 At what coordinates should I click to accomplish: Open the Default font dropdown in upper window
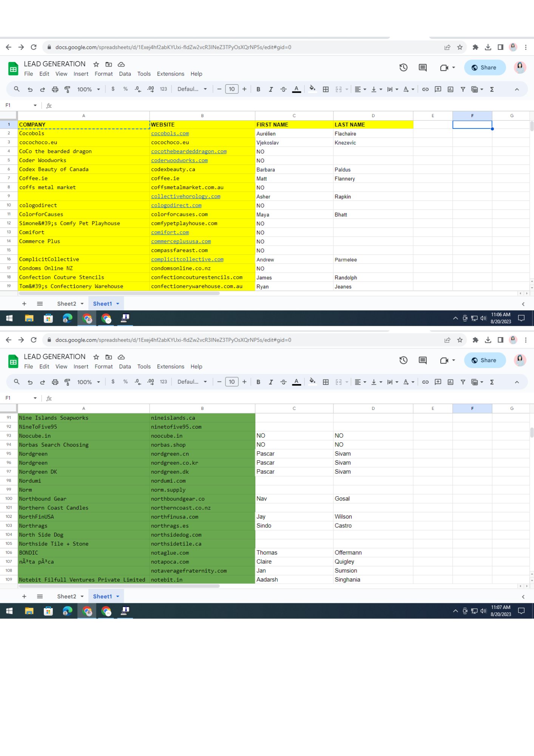[192, 89]
